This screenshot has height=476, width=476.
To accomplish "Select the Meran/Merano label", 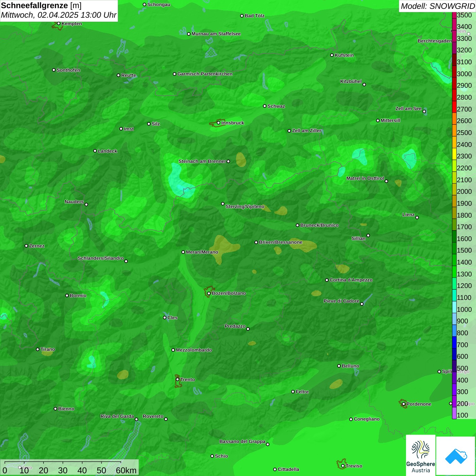I will [202, 252].
